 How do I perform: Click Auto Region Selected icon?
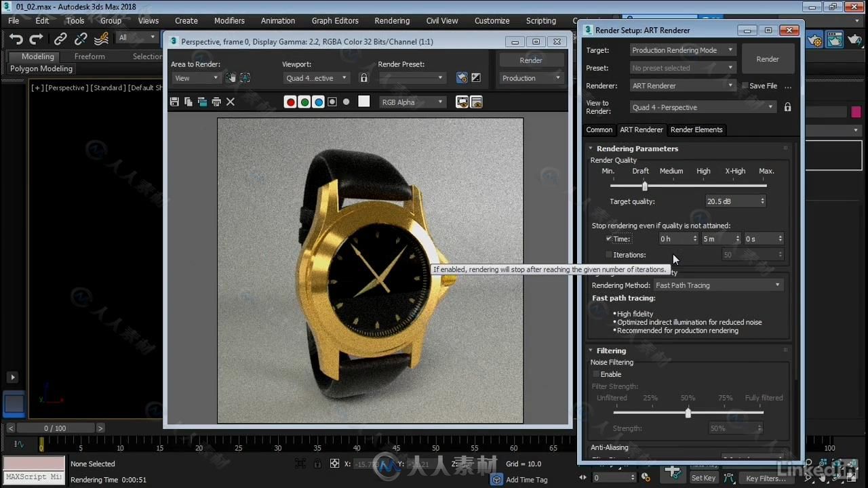pos(245,78)
